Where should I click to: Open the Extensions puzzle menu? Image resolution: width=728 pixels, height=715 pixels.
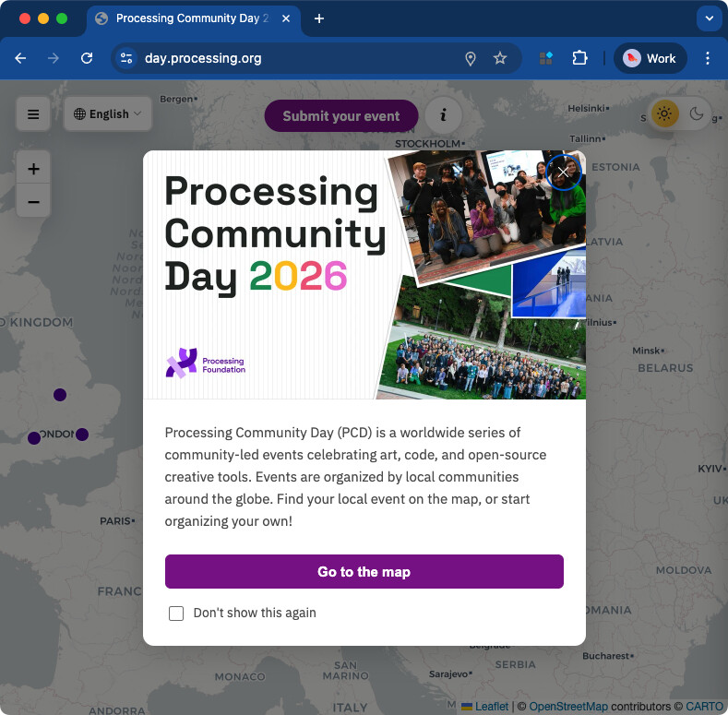(579, 58)
